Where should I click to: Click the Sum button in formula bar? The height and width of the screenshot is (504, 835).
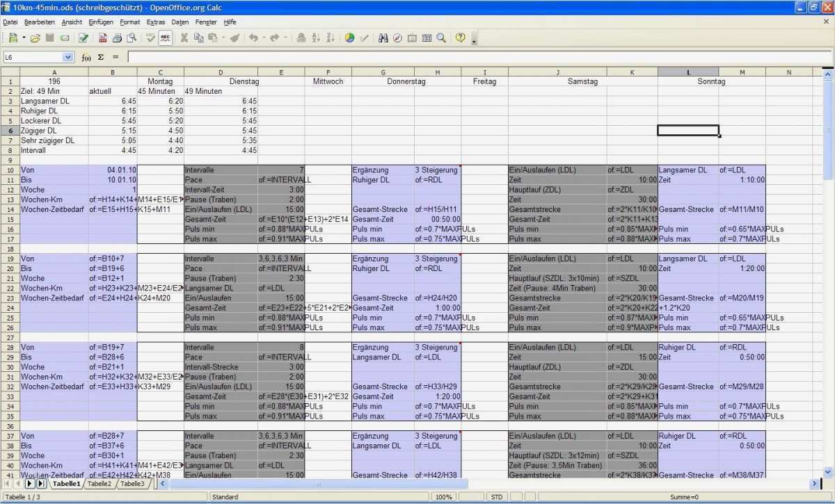coord(101,57)
